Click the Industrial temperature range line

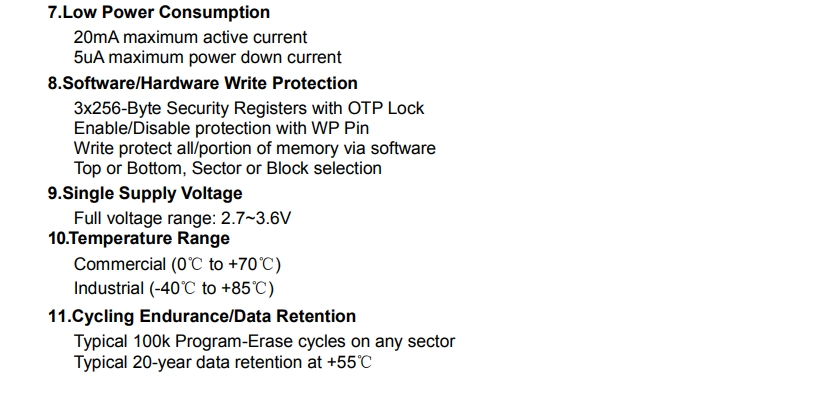coord(174,288)
